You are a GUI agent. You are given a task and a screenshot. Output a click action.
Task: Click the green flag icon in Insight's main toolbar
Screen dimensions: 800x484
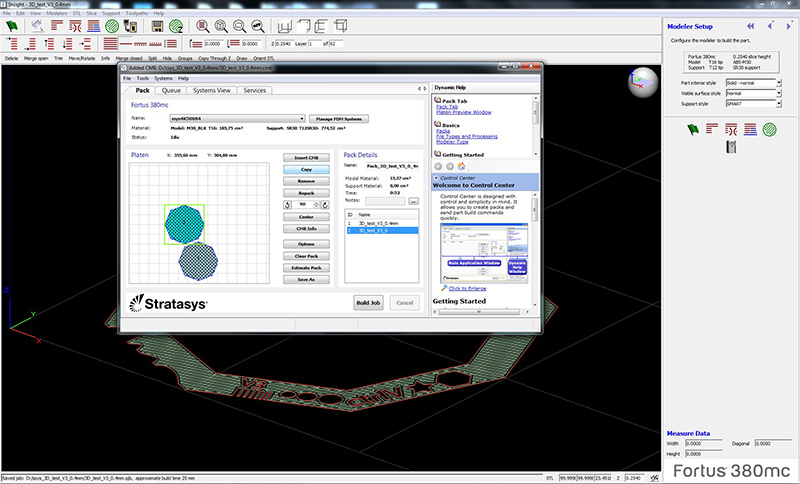click(x=12, y=26)
